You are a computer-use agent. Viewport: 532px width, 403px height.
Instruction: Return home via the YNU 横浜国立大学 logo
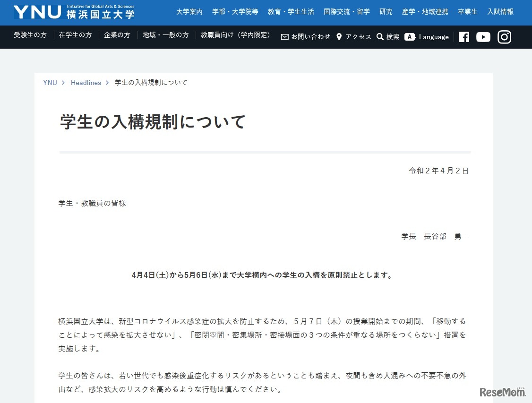pos(73,13)
